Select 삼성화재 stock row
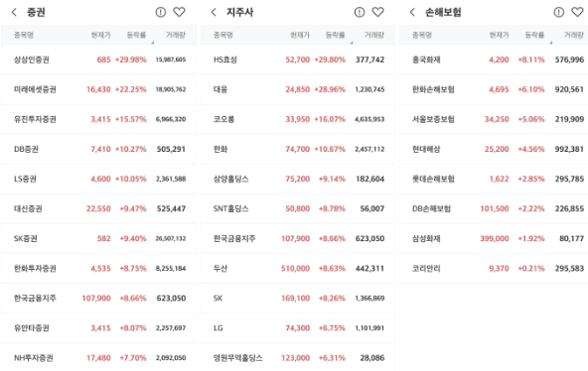Viewport: 588px width, 371px height. coord(494,238)
